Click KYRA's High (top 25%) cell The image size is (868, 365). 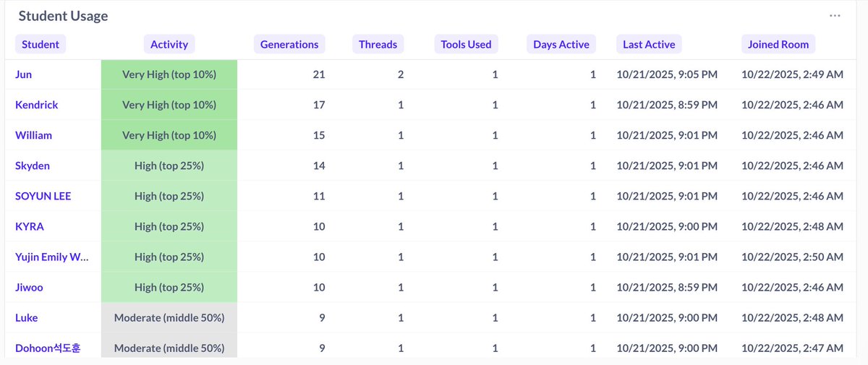(x=169, y=226)
